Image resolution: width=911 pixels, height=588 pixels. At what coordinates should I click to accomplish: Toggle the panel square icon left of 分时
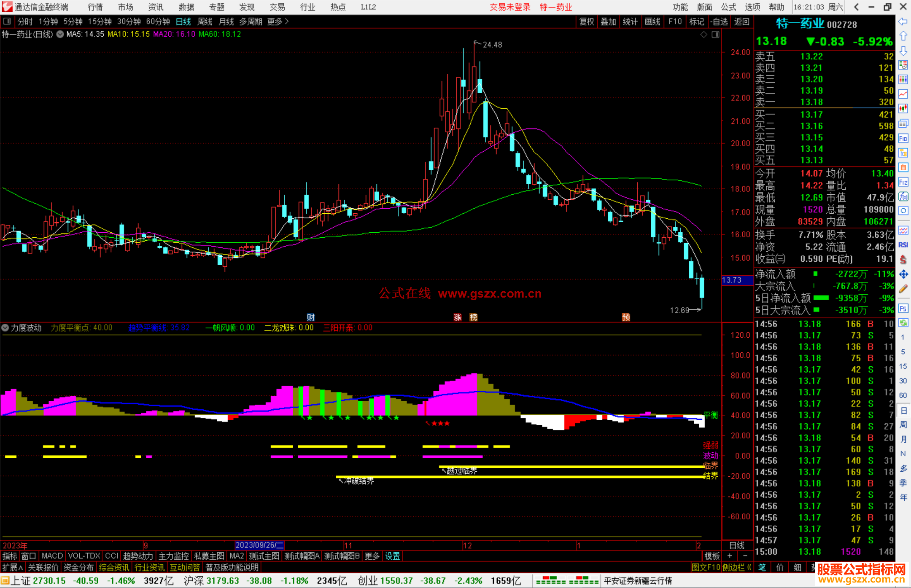tap(7, 21)
